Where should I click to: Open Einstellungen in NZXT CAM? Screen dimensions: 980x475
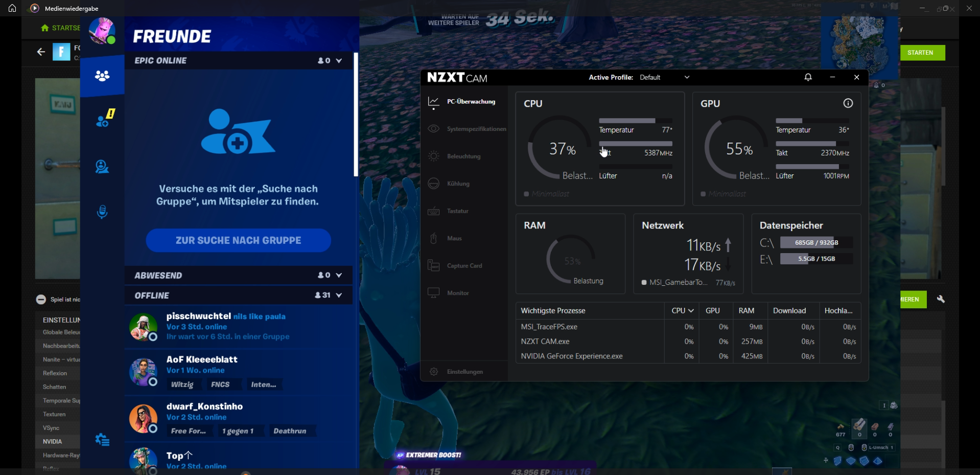coord(465,372)
